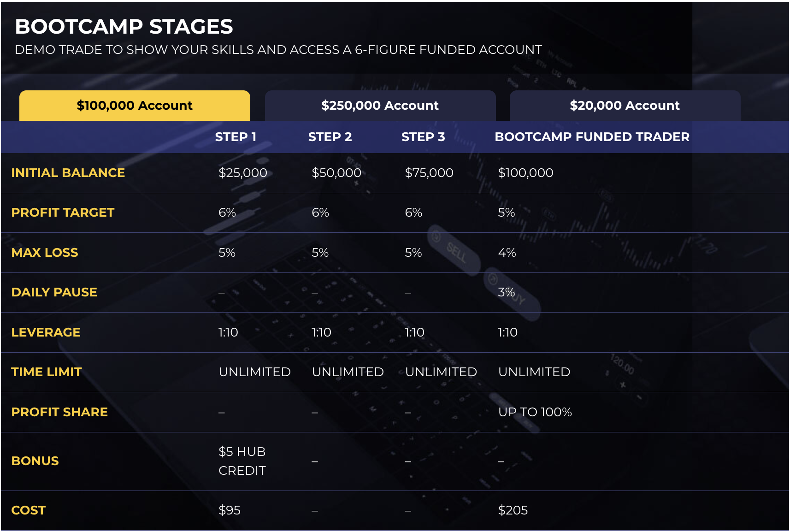Click the TIME LIMIT row label
The image size is (790, 532).
click(x=47, y=372)
